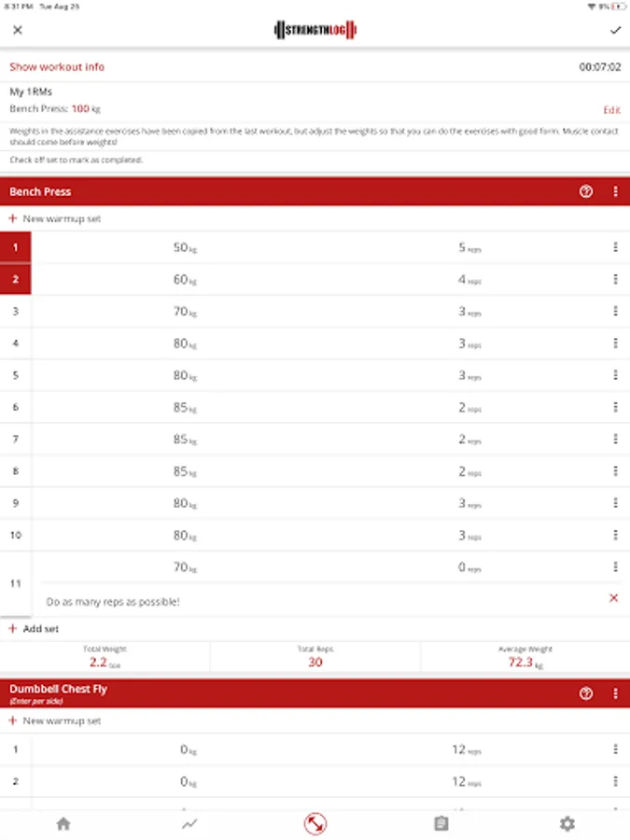
Task: Tap the StrengthLog logo
Action: pyautogui.click(x=315, y=30)
